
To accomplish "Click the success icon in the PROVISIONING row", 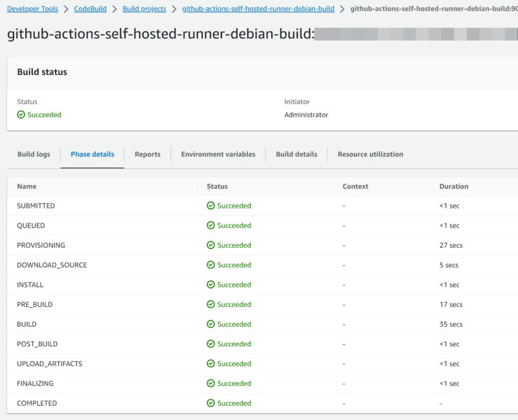I will coord(210,245).
